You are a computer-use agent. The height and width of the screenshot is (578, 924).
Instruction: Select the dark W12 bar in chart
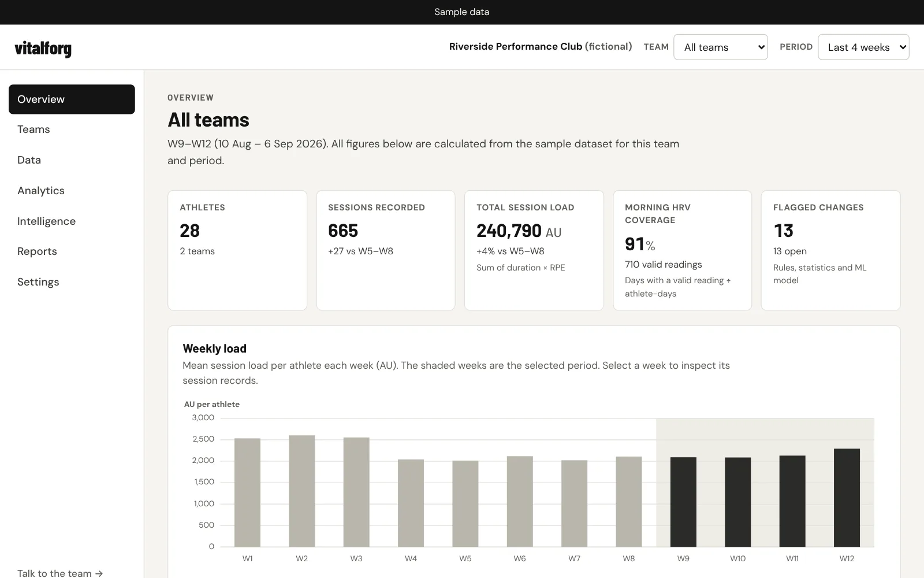tap(847, 498)
